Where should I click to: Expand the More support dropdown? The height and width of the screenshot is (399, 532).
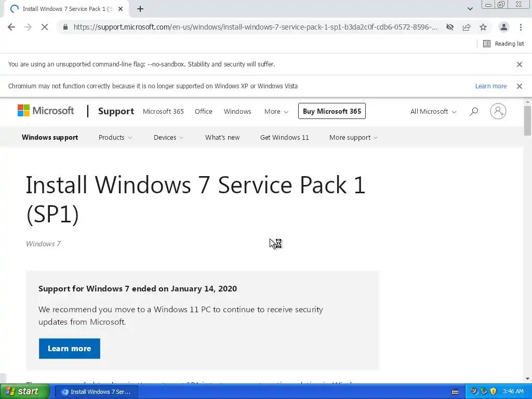353,137
